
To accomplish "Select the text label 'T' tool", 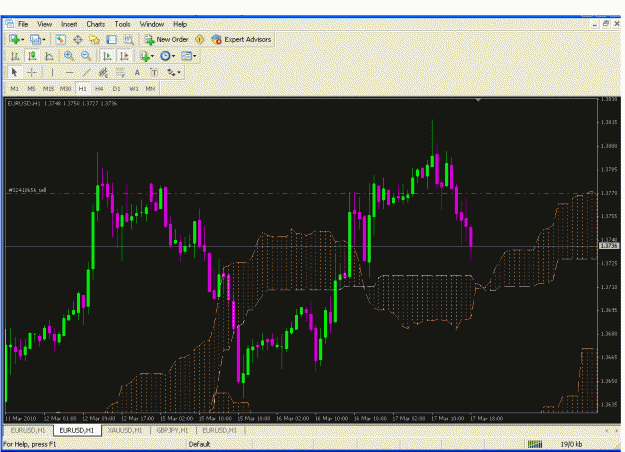I will tap(154, 73).
